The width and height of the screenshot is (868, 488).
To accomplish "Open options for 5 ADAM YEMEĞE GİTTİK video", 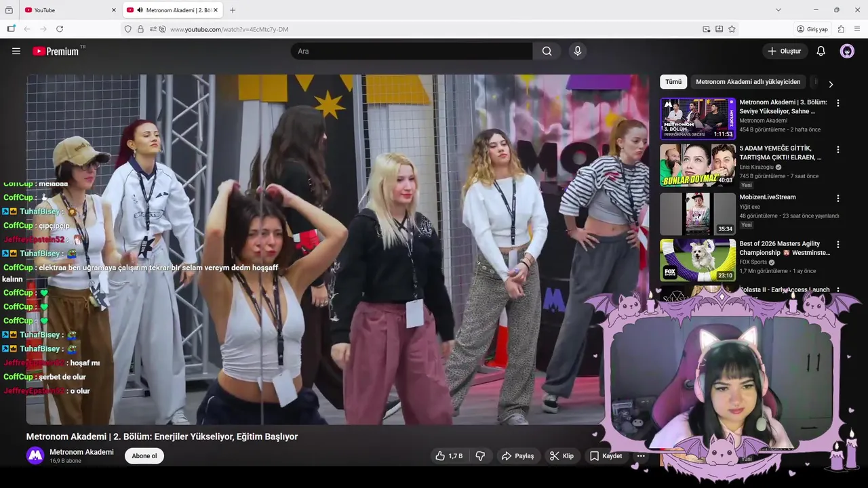I will click(838, 149).
